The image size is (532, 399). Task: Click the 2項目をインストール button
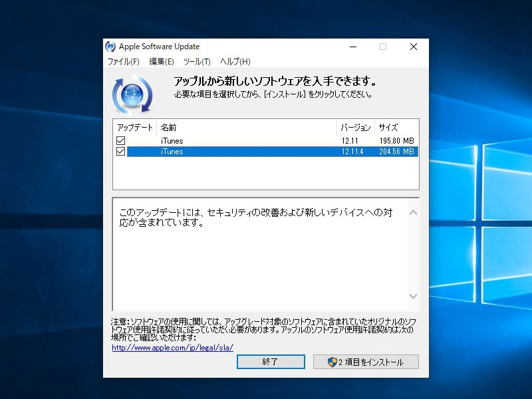tap(366, 362)
